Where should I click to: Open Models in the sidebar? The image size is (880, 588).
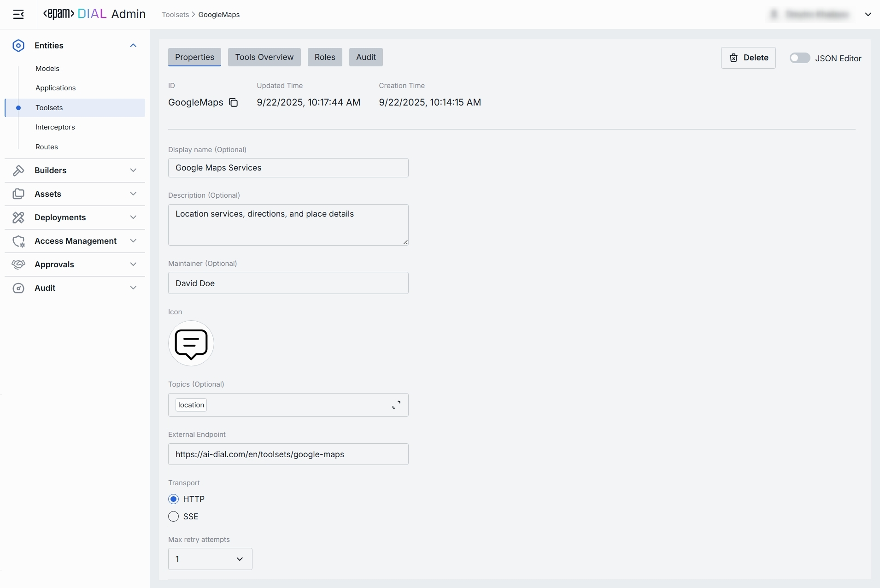[x=47, y=69]
